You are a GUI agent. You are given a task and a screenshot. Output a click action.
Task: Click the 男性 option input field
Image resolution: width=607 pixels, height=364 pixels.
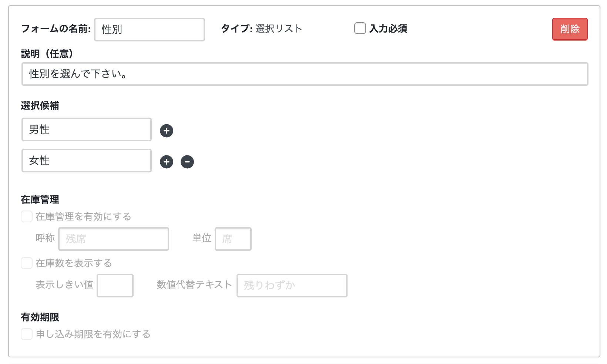point(87,129)
